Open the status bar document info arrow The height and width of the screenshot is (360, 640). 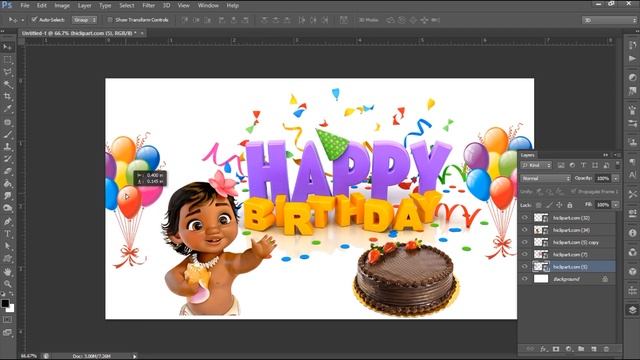[x=134, y=356]
